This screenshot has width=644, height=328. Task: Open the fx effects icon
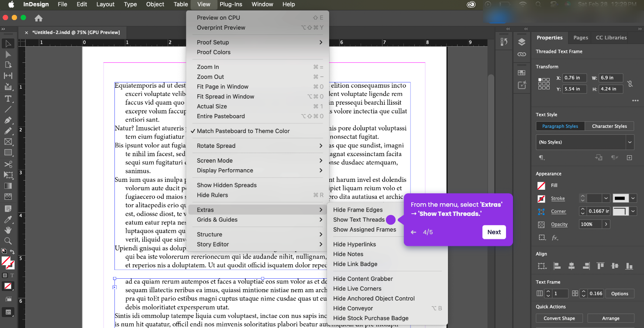point(555,238)
